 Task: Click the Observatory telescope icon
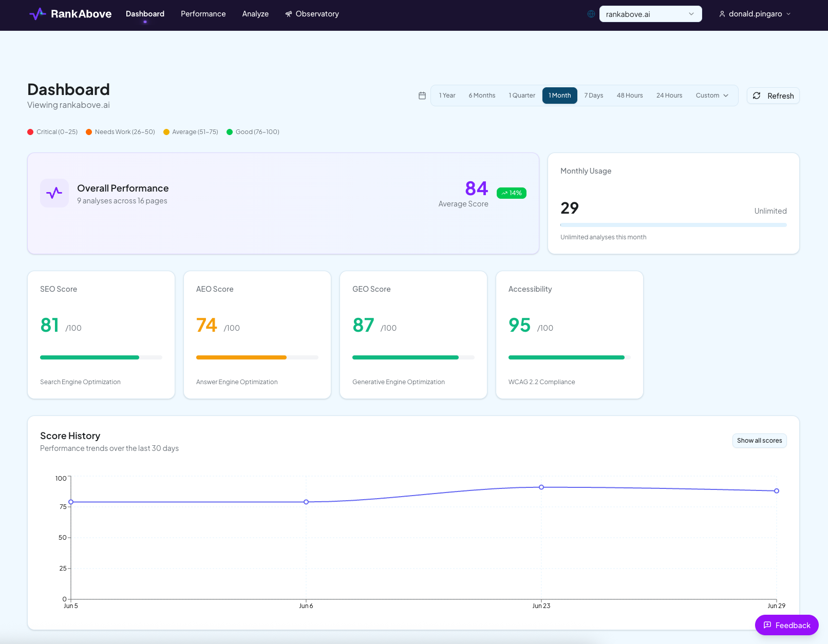(289, 14)
